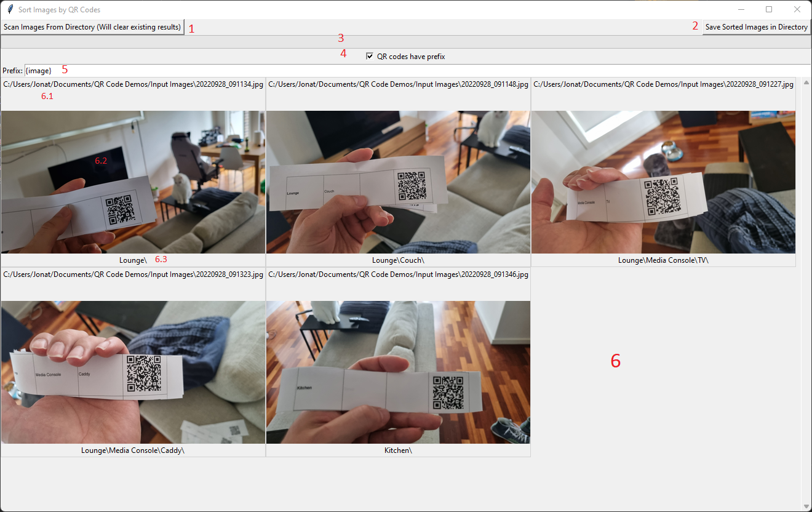Click the Prefix input field
The image size is (812, 512).
point(417,71)
